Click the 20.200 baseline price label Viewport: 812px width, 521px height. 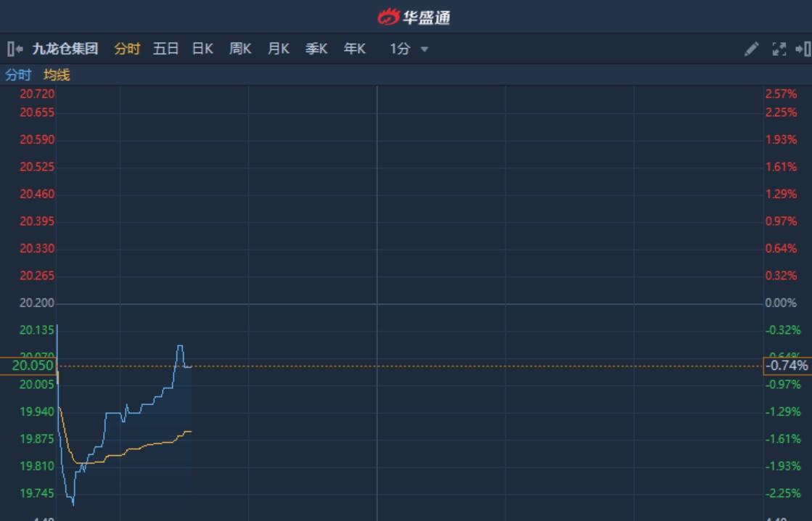tap(37, 303)
